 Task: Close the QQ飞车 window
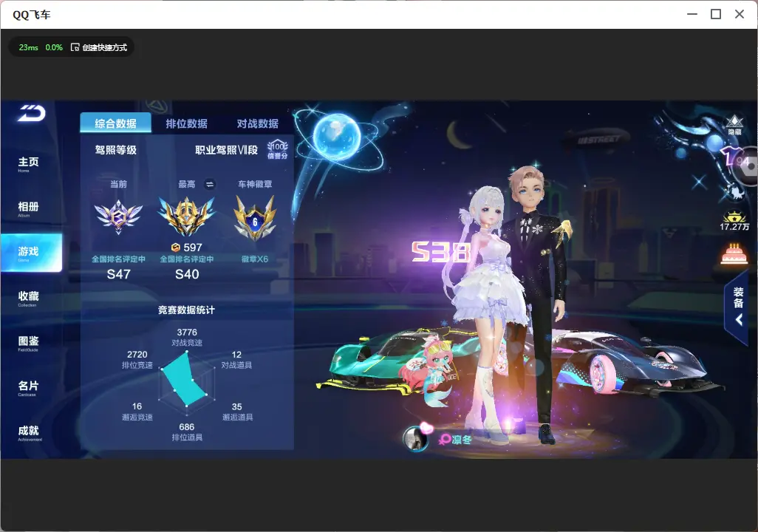[740, 14]
